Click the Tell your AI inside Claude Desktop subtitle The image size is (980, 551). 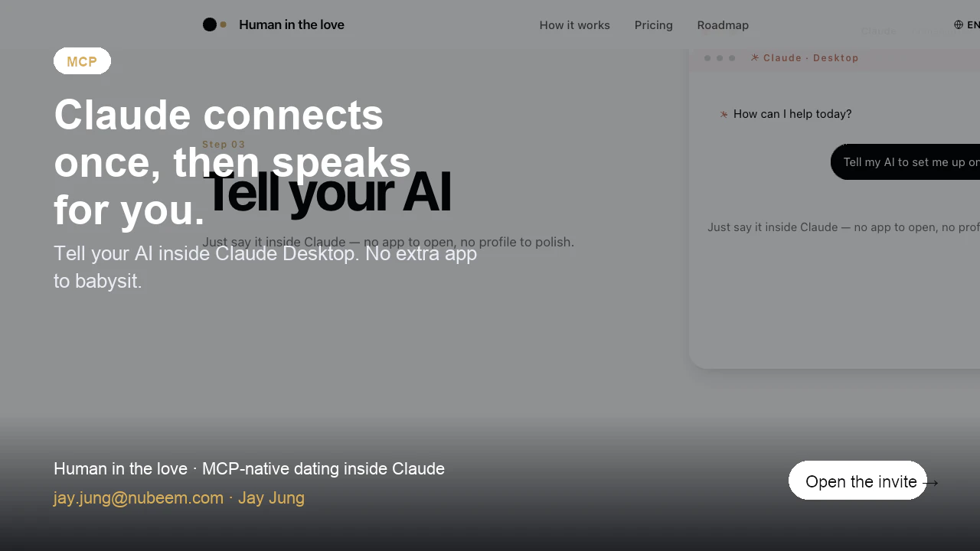pyautogui.click(x=265, y=267)
